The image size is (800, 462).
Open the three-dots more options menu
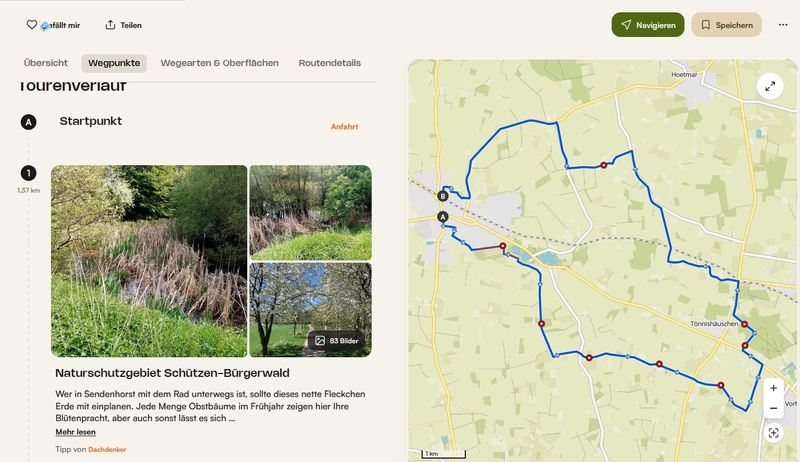(x=782, y=25)
